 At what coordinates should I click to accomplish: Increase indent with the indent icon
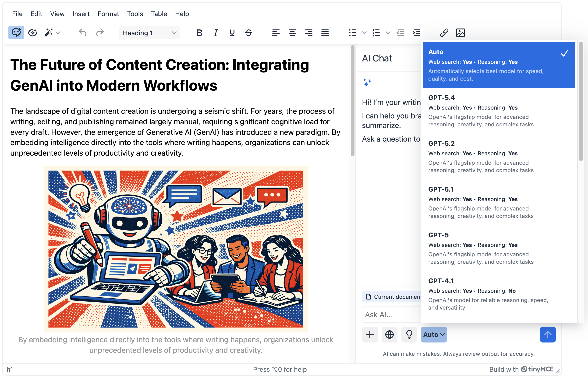click(416, 33)
